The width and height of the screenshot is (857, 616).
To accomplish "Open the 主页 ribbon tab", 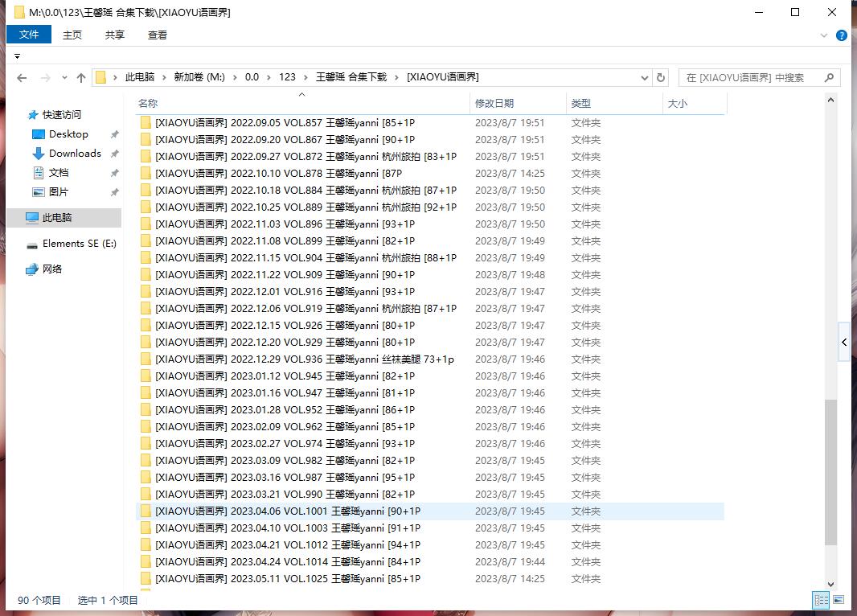I will point(72,35).
